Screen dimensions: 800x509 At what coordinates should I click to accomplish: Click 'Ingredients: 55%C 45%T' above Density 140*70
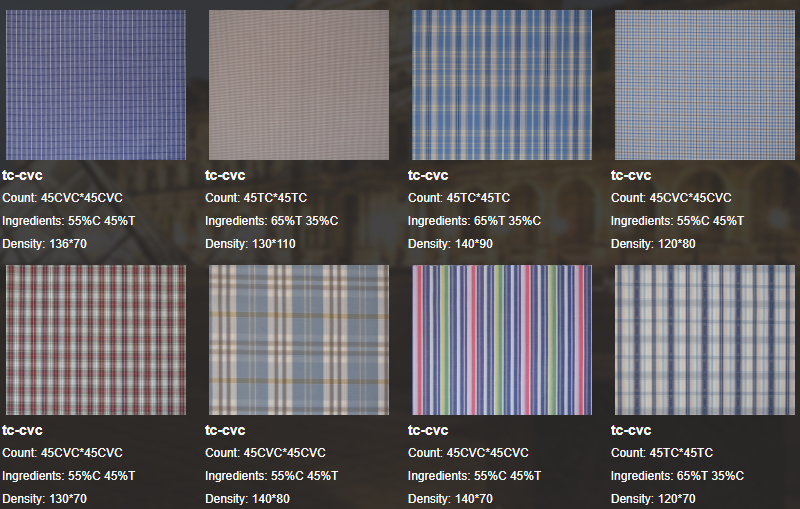[475, 476]
